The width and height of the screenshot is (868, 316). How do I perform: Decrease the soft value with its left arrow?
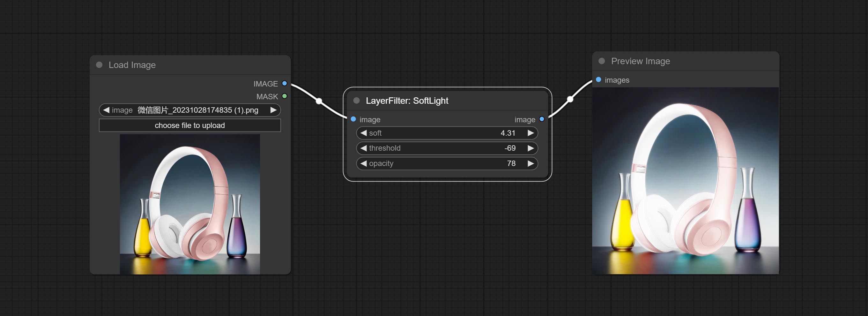tap(363, 133)
